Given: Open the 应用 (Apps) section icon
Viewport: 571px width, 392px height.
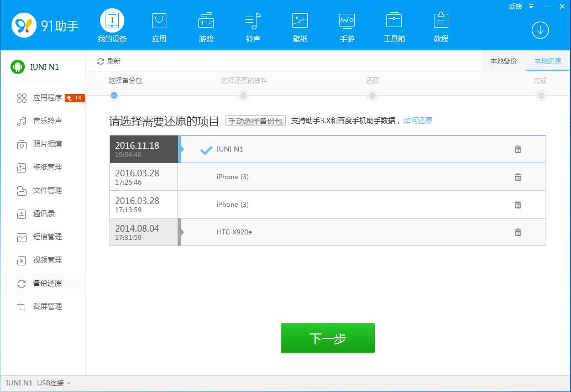Looking at the screenshot, I should click(x=159, y=21).
